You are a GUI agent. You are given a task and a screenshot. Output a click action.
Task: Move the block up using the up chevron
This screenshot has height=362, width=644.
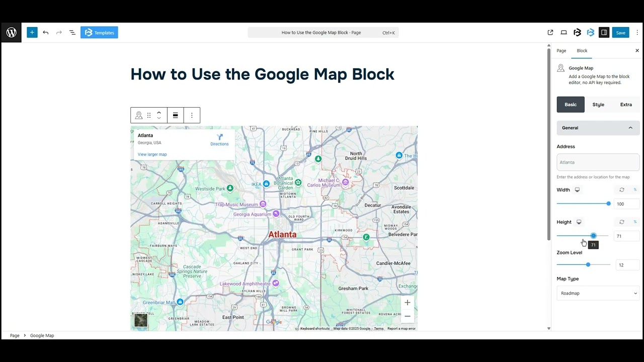pos(159,112)
